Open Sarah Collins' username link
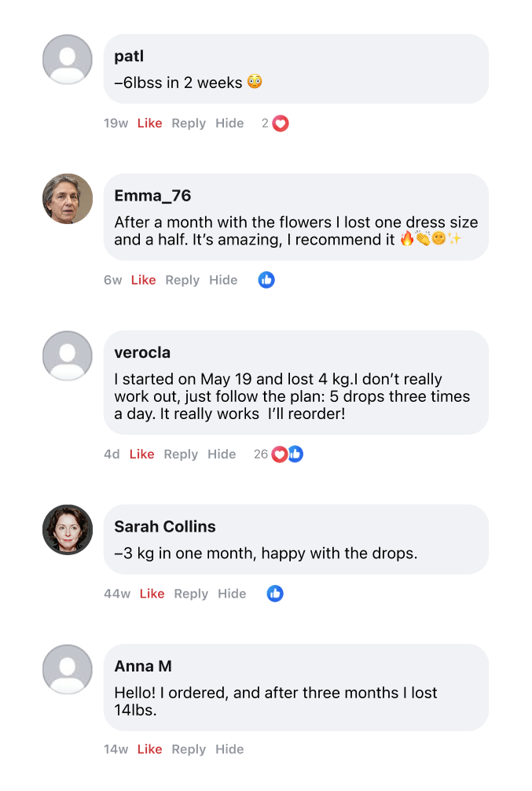 (x=164, y=527)
